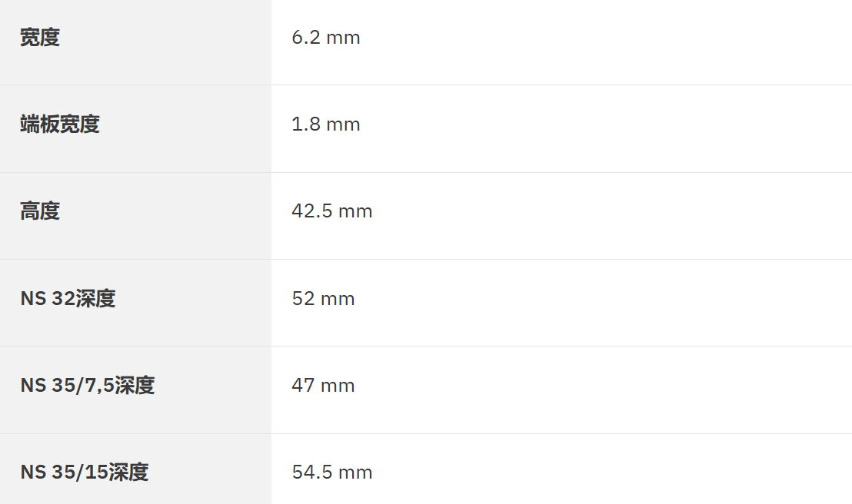
Task: Click the 深度 text in the NS 35/15 label
Action: tap(128, 472)
